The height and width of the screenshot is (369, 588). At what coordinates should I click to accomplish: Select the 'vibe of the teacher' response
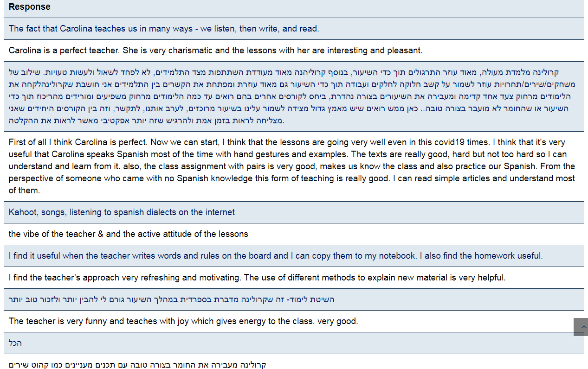(294, 234)
